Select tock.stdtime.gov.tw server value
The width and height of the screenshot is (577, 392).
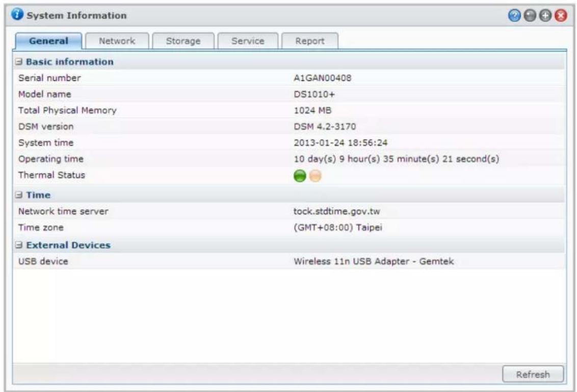337,211
